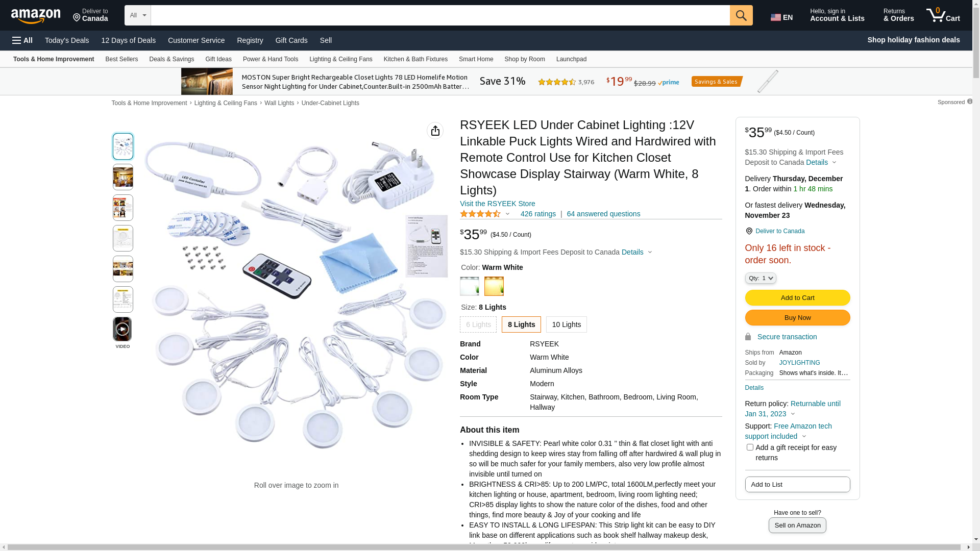Open Today's Deals nav item

67,40
